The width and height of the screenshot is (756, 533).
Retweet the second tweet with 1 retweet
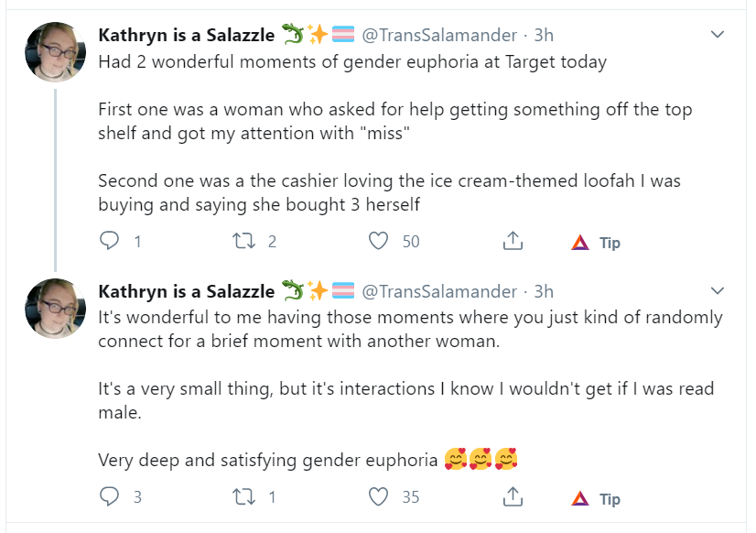tap(244, 496)
